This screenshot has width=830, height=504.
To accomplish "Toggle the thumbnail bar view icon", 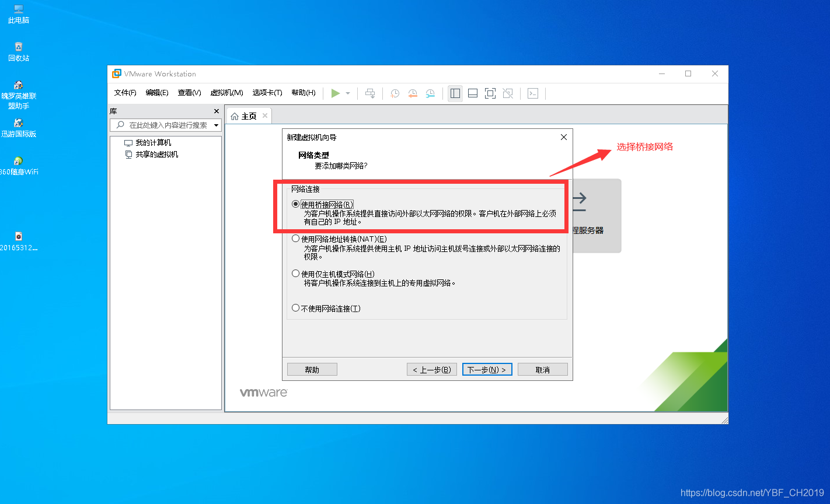I will (x=473, y=93).
